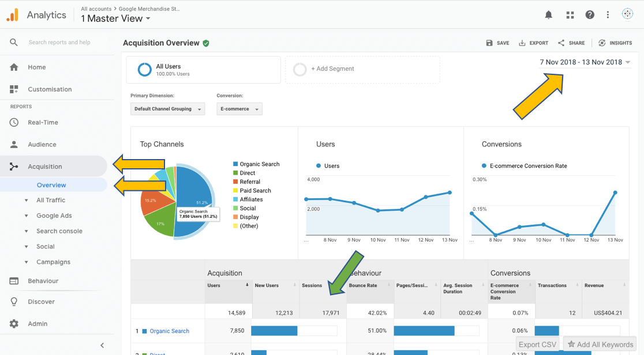This screenshot has height=355, width=644.
Task: Click the Save report icon
Action: click(489, 43)
